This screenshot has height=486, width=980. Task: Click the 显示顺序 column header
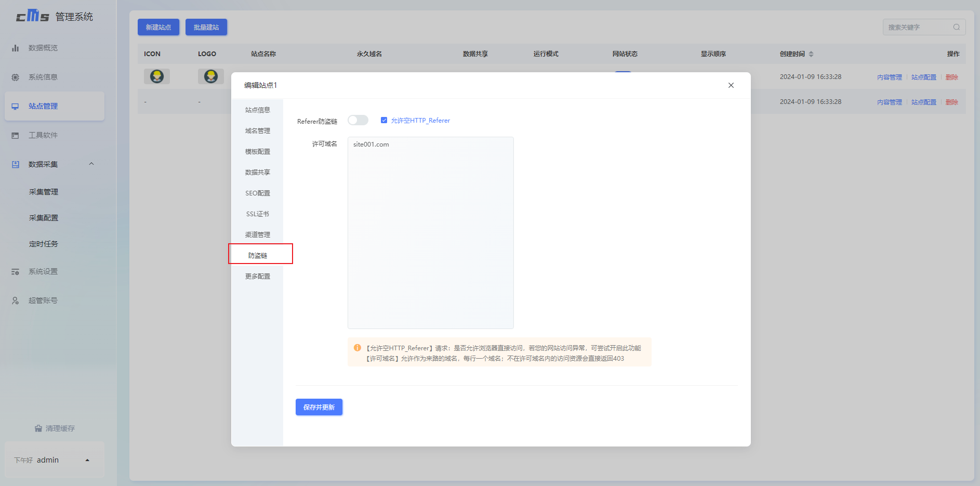713,54
